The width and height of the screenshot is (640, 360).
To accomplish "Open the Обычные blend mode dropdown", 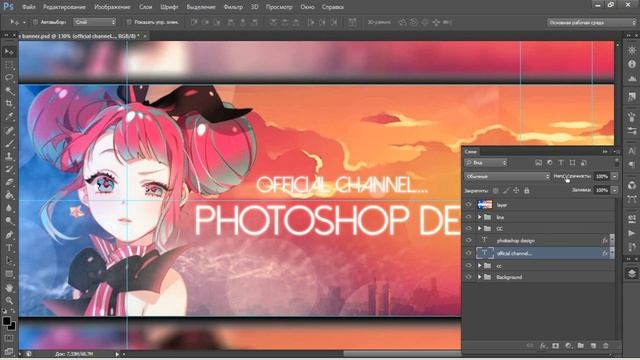I will [507, 176].
